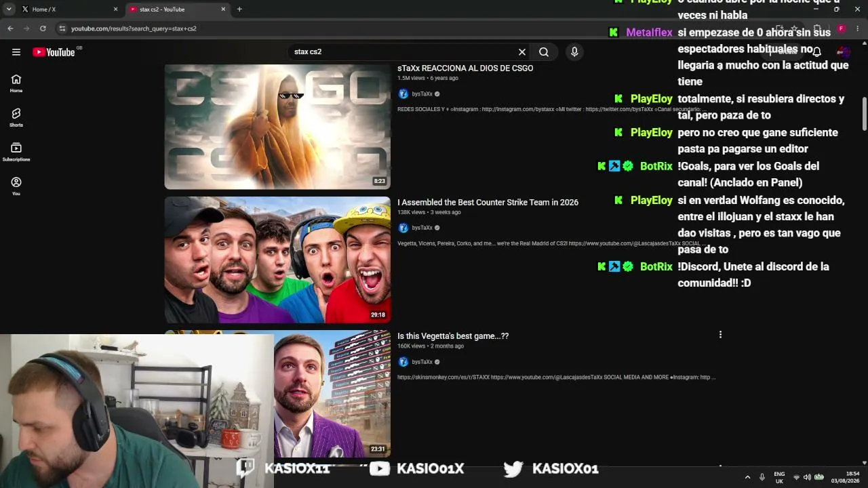Play the 'Best Counter Strike Team' video thumbnail

(x=277, y=260)
